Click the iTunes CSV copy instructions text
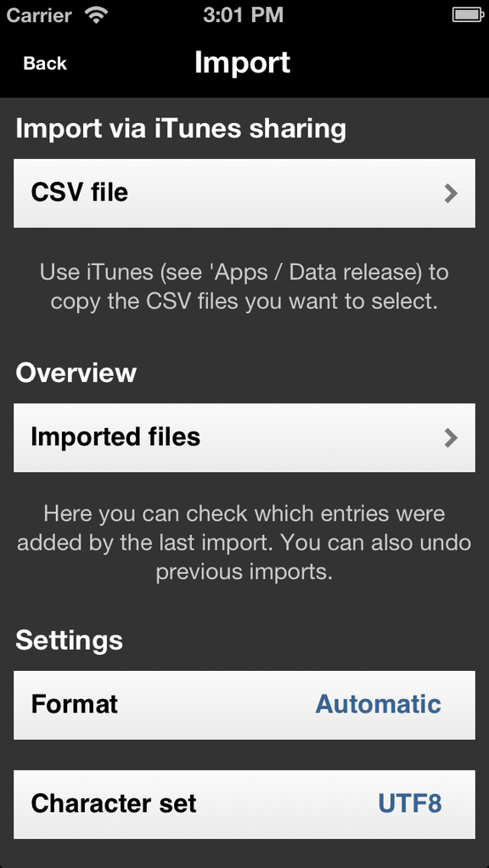This screenshot has width=489, height=868. (244, 287)
